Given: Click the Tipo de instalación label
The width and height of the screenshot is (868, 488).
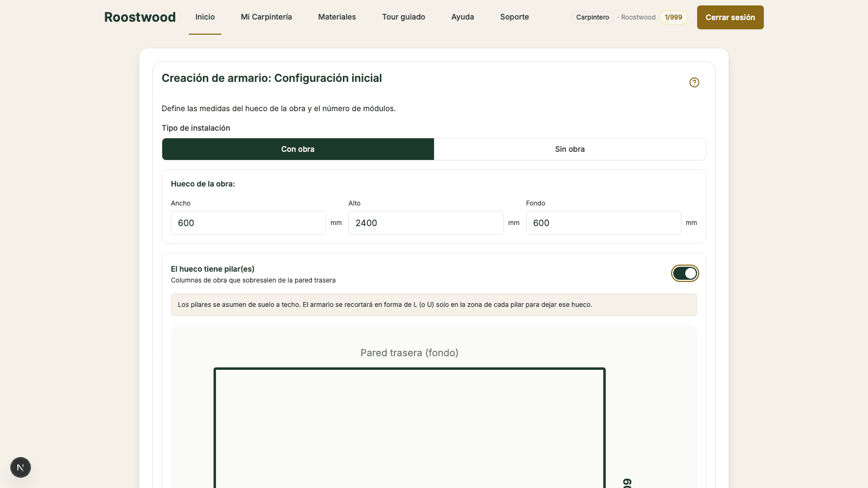Looking at the screenshot, I should (196, 128).
